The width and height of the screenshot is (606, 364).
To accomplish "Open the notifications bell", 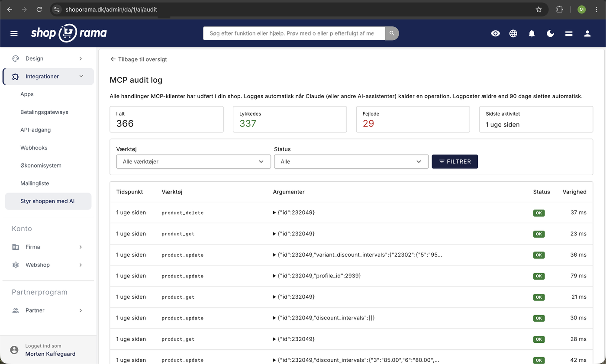I will (532, 33).
